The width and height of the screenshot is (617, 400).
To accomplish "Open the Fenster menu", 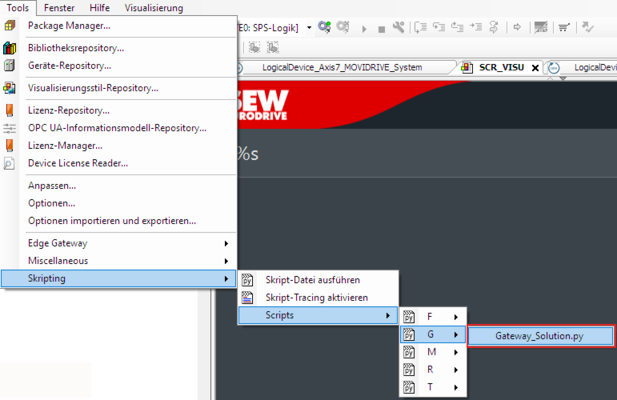I will pos(59,8).
